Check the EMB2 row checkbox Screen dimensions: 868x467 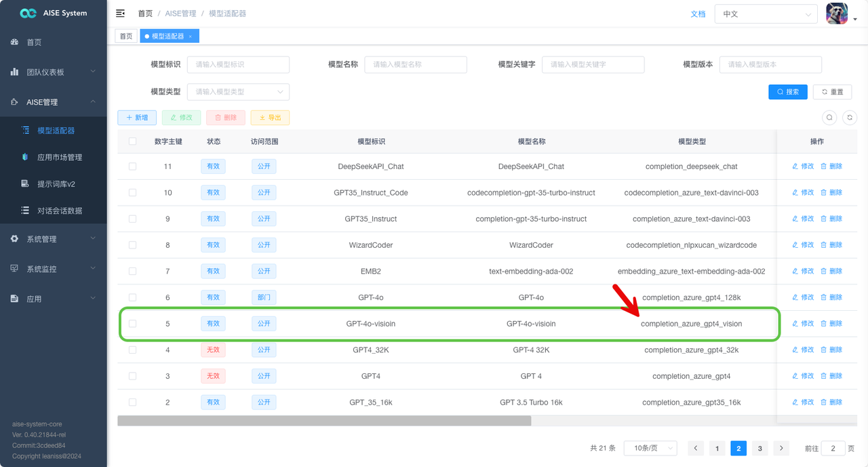coord(133,271)
